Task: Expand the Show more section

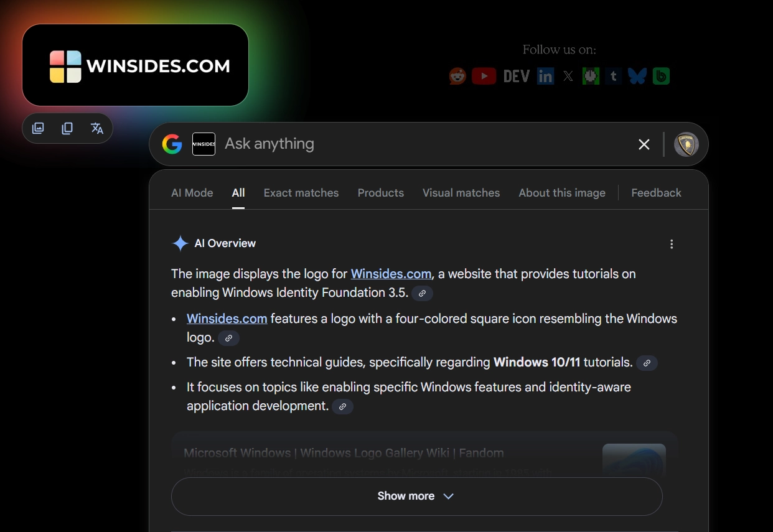Action: pyautogui.click(x=416, y=496)
